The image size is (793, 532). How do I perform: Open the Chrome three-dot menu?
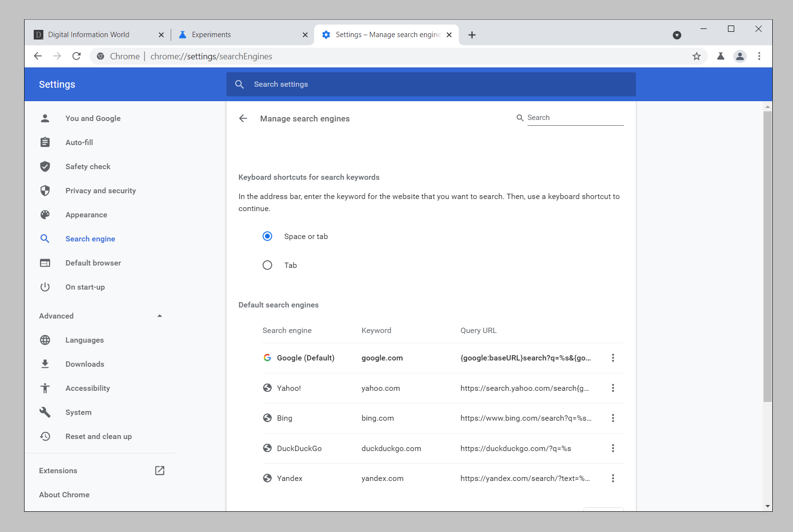pyautogui.click(x=759, y=56)
